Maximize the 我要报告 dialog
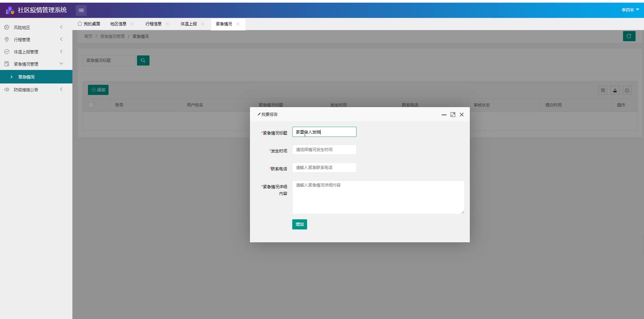 (453, 115)
